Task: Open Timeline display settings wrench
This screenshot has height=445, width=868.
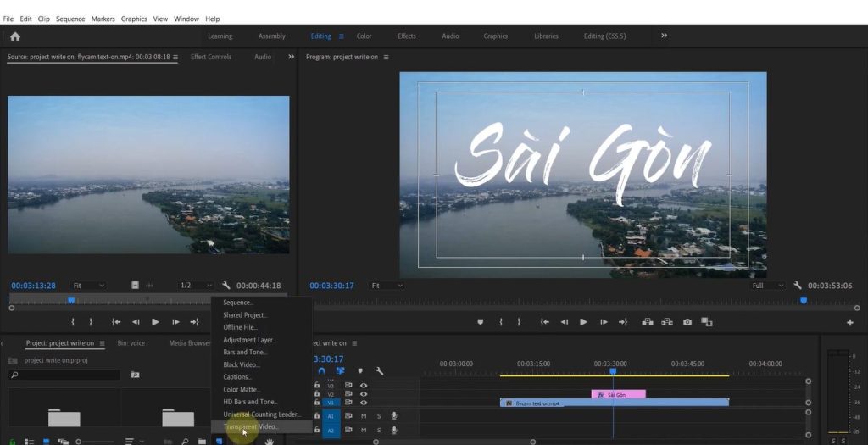Action: tap(379, 371)
